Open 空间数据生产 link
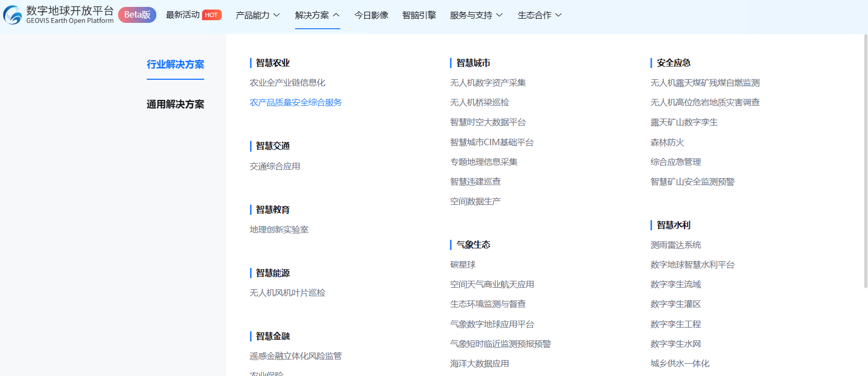This screenshot has height=376, width=868. click(x=475, y=202)
